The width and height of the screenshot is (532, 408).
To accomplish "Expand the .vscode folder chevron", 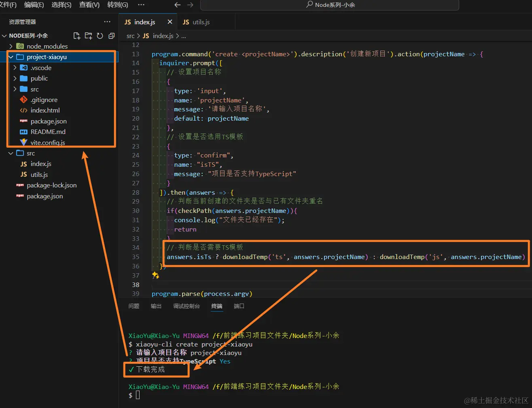I will pyautogui.click(x=15, y=68).
